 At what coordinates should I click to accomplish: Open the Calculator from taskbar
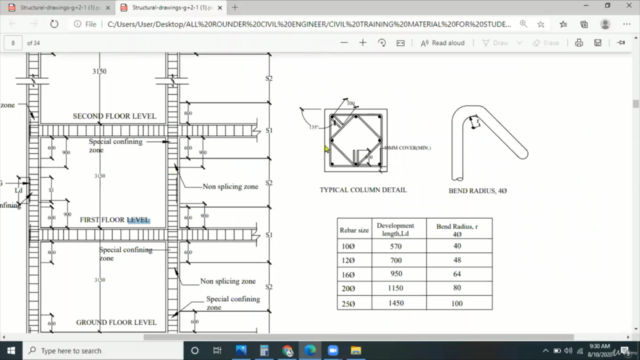point(264,351)
